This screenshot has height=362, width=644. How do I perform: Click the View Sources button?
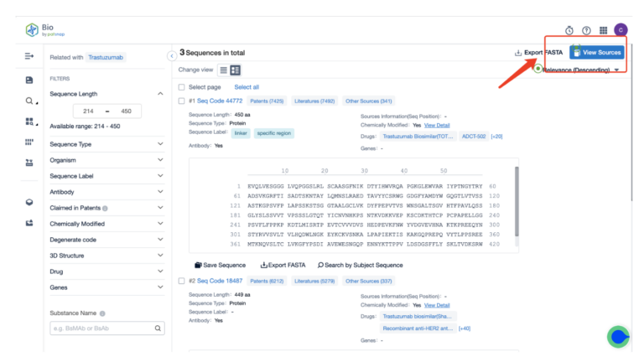[x=597, y=53]
